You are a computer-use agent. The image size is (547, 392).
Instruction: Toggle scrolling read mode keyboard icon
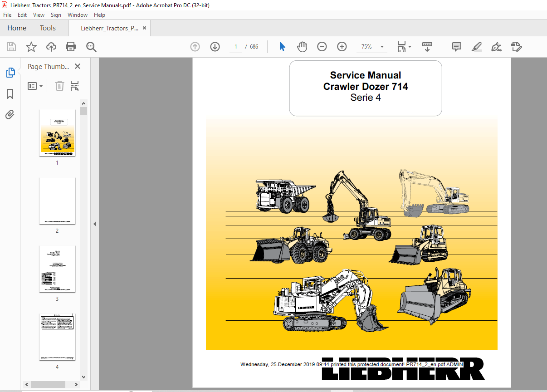(427, 47)
